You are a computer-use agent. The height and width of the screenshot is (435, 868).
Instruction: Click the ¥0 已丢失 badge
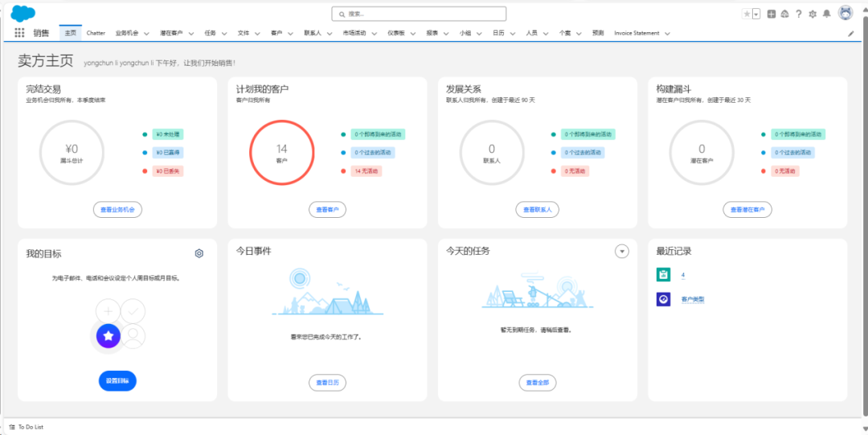click(168, 170)
